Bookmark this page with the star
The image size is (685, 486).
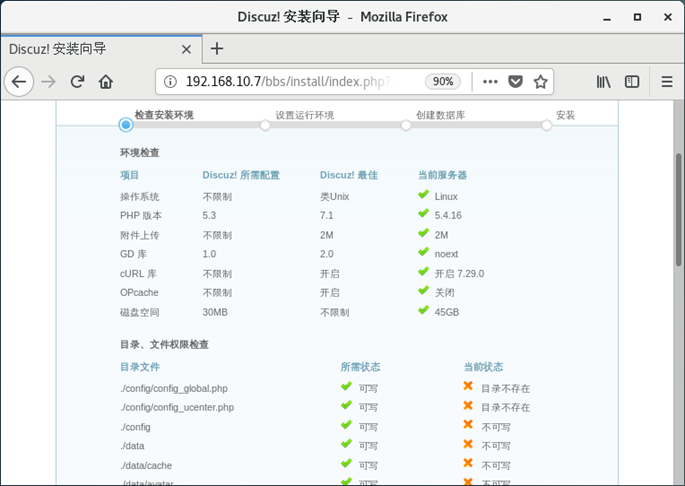(540, 81)
